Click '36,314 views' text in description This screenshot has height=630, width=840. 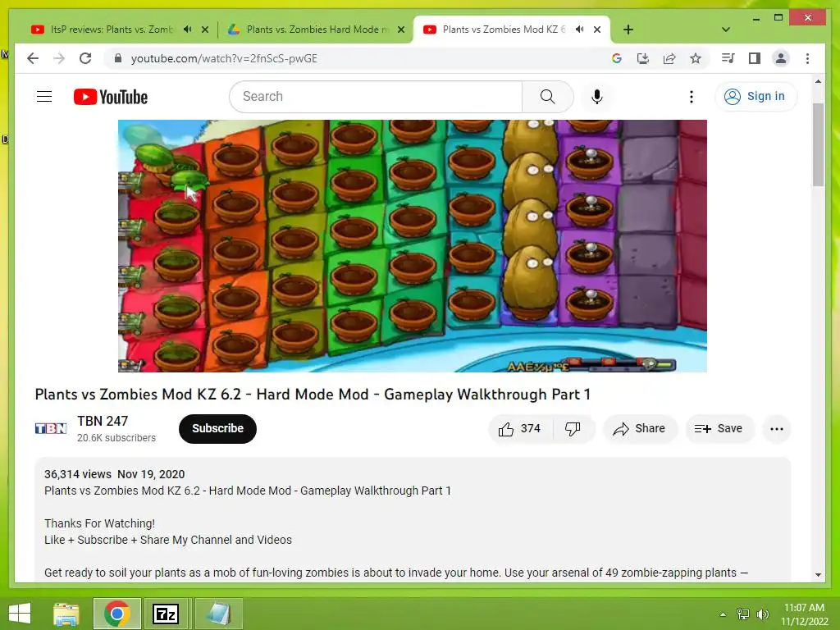click(78, 474)
